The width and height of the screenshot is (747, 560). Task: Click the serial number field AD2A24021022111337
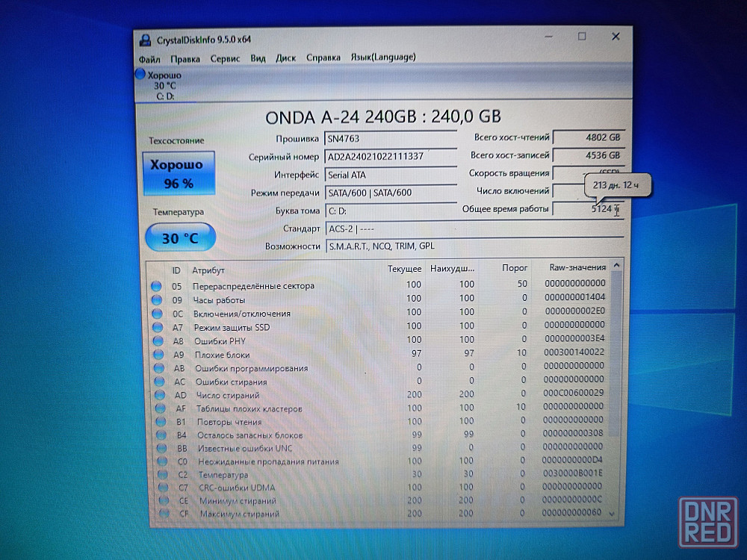pos(391,156)
